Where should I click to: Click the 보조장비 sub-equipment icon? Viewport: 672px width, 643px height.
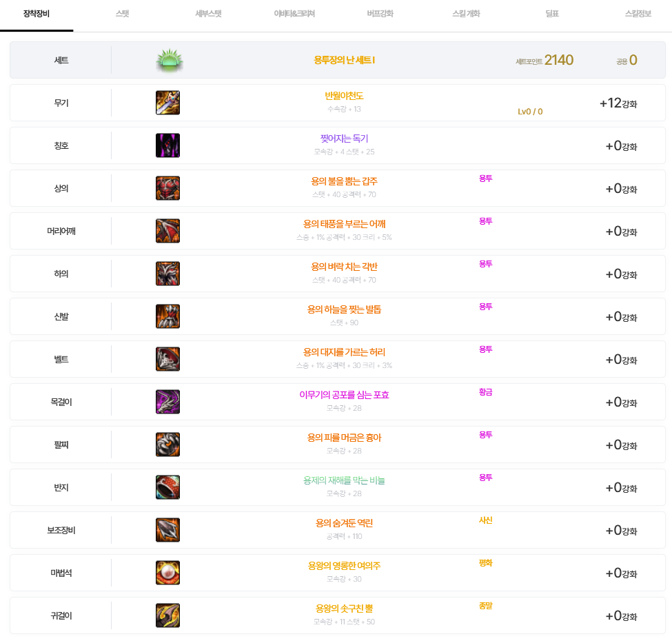tap(167, 530)
